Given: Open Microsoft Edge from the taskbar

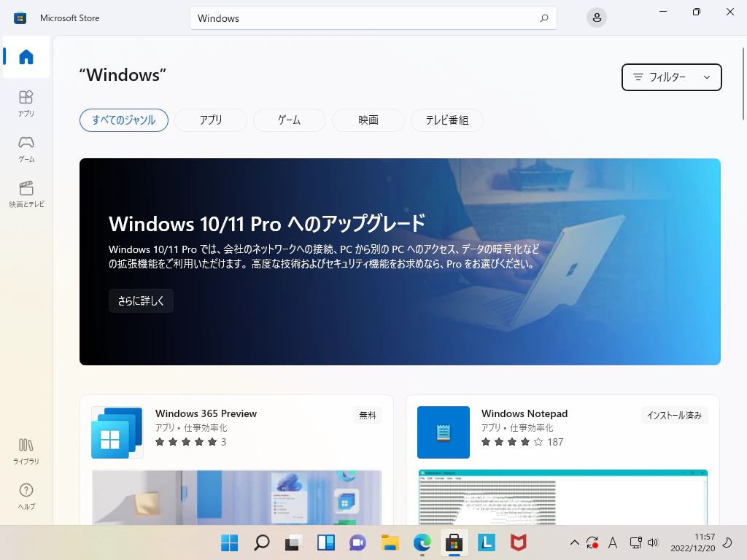Looking at the screenshot, I should point(422,542).
